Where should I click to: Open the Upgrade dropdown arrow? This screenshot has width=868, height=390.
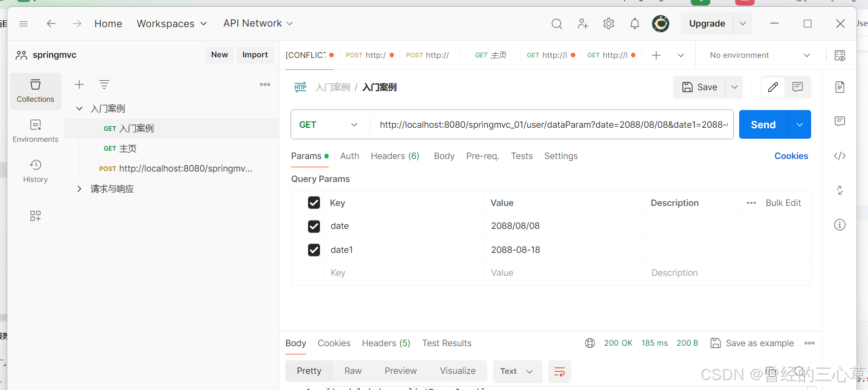(743, 23)
